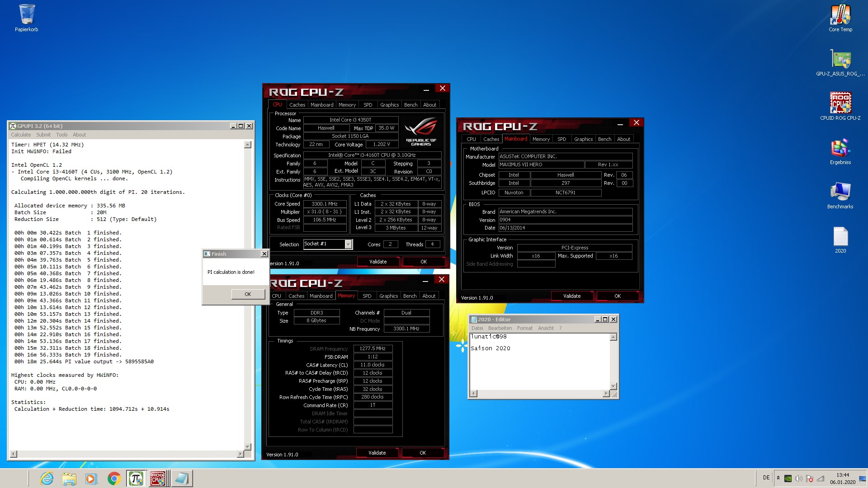Click the NVIDIA tray icon
The height and width of the screenshot is (488, 868).
pos(788,479)
